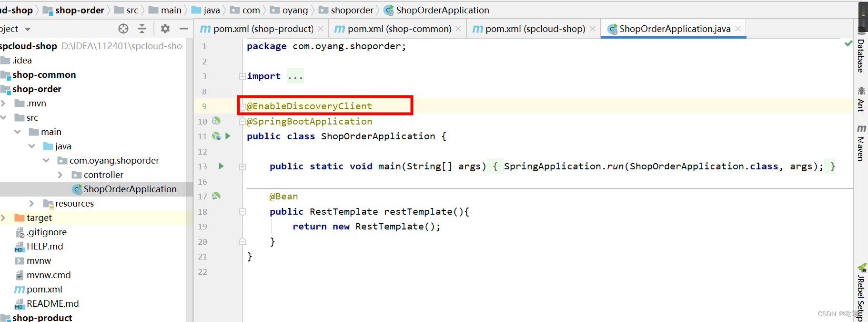Click ShopOrderApplication breadcrumb
The height and width of the screenshot is (322, 868).
[436, 10]
